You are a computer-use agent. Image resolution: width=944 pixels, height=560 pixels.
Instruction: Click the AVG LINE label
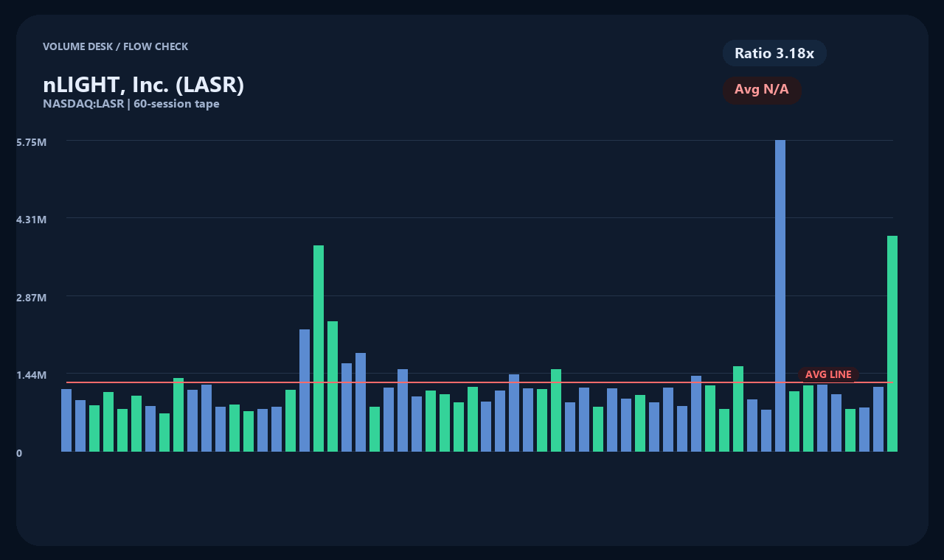(x=828, y=374)
